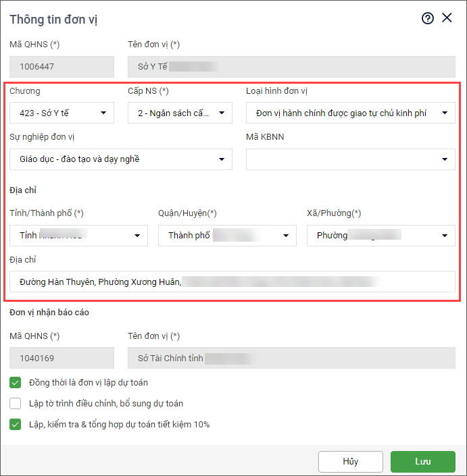This screenshot has width=467, height=476.
Task: Click the Sở Tài Chính tỉnh name field
Action: point(291,358)
